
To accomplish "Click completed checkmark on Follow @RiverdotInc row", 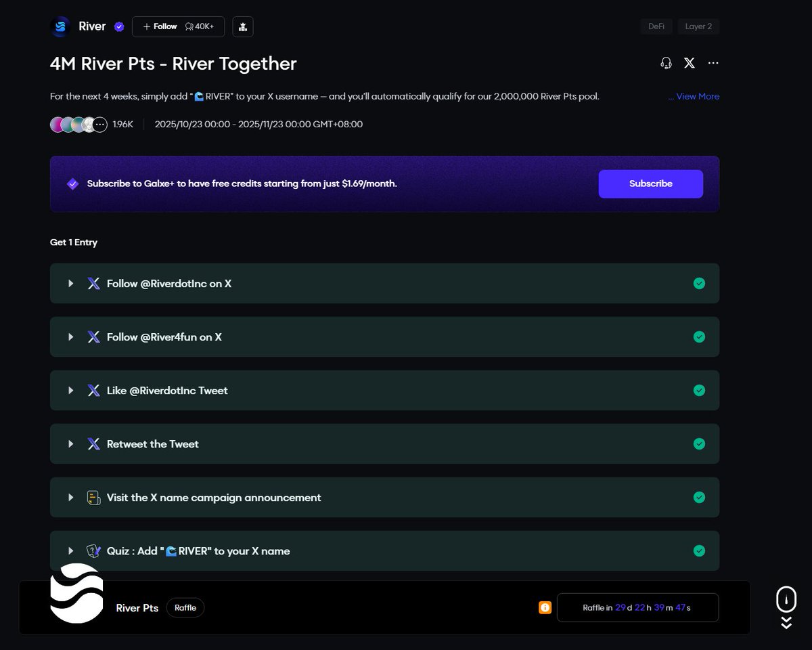I will tap(699, 284).
